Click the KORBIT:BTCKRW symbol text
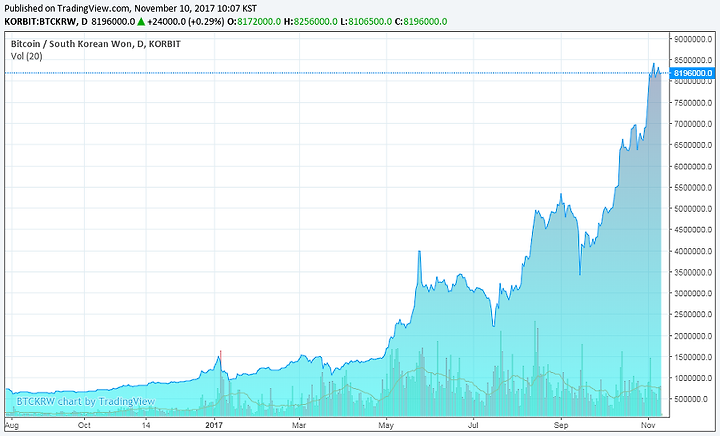The height and width of the screenshot is (436, 720). pyautogui.click(x=40, y=22)
